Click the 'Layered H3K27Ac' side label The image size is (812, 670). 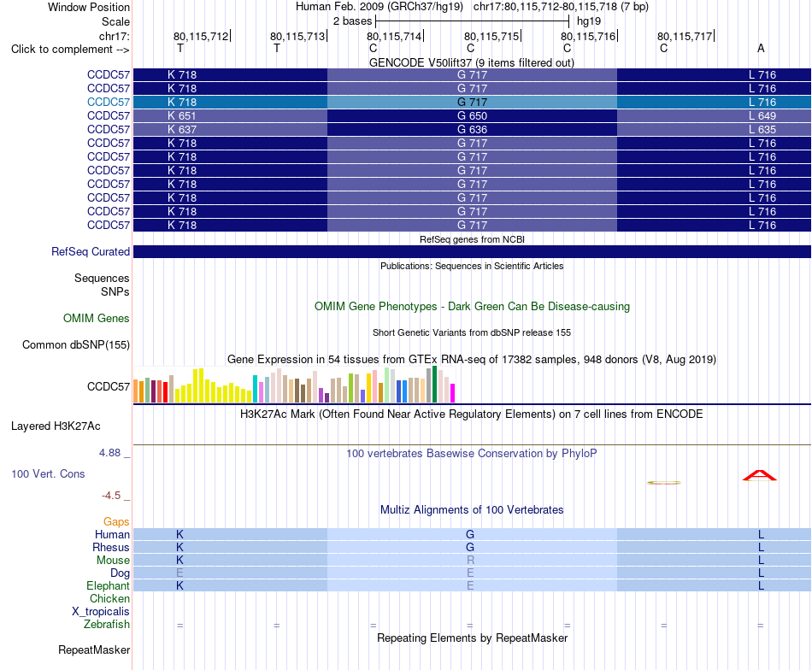(x=56, y=426)
